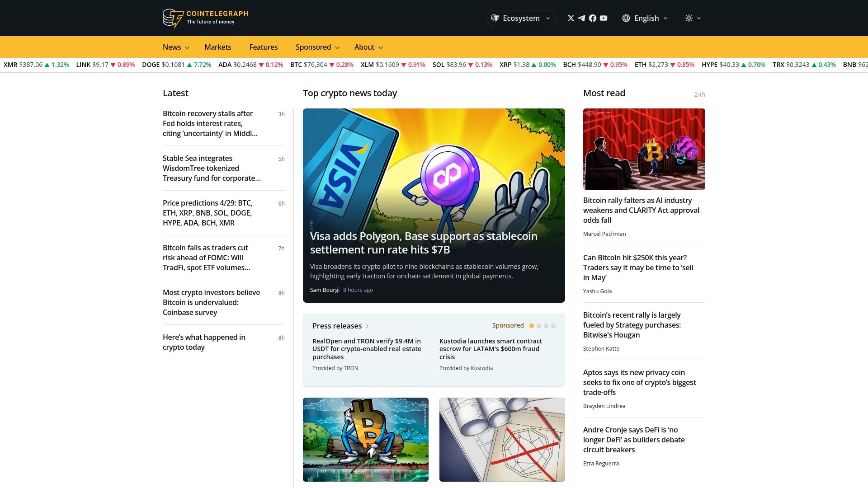Open Here's what happened in crypto today
The width and height of the screenshot is (868, 488).
pos(204,342)
